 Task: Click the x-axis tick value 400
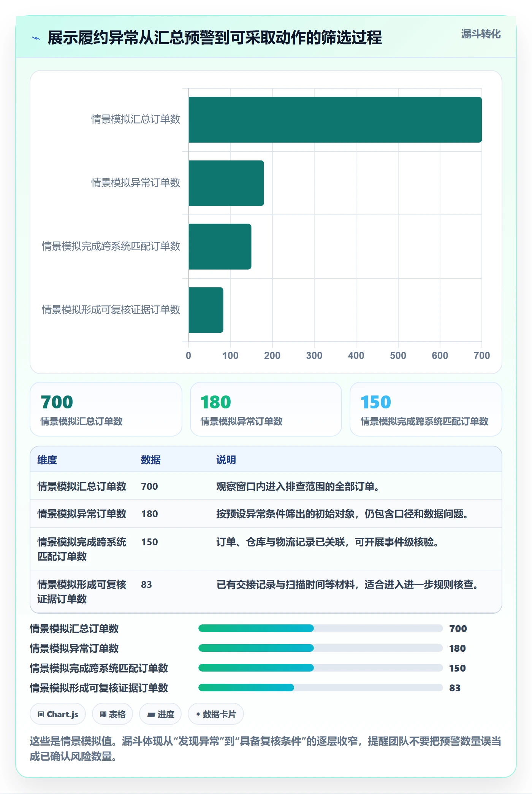[x=356, y=356]
